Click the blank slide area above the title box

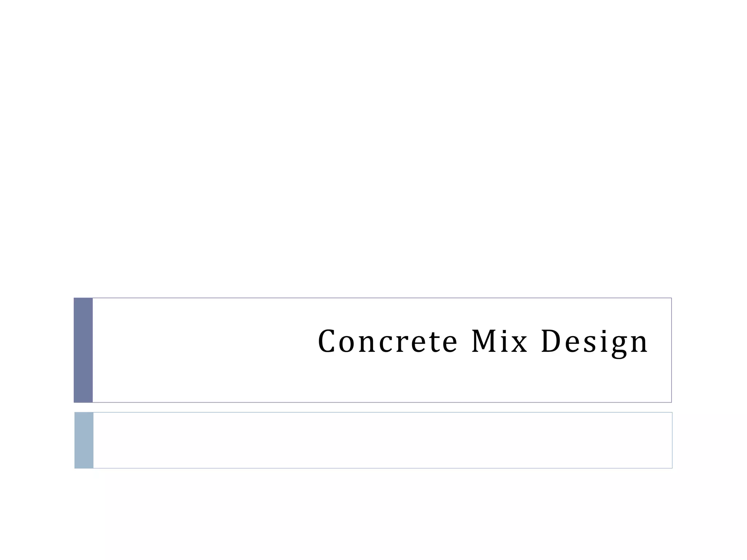point(373,146)
